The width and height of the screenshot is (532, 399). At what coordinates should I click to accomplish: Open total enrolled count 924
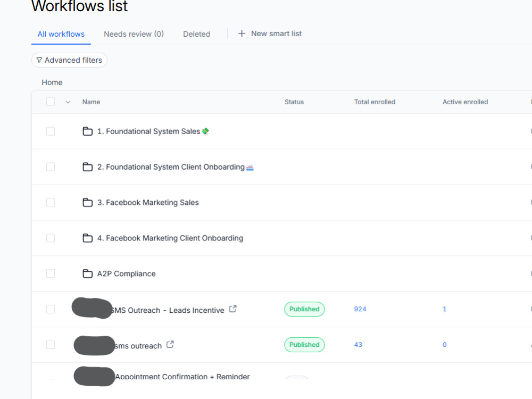pyautogui.click(x=360, y=309)
